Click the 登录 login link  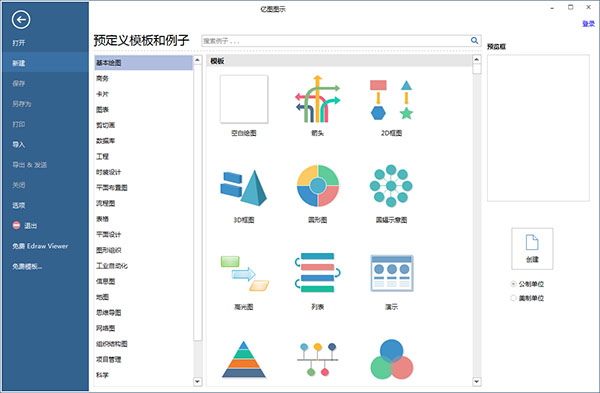(589, 24)
